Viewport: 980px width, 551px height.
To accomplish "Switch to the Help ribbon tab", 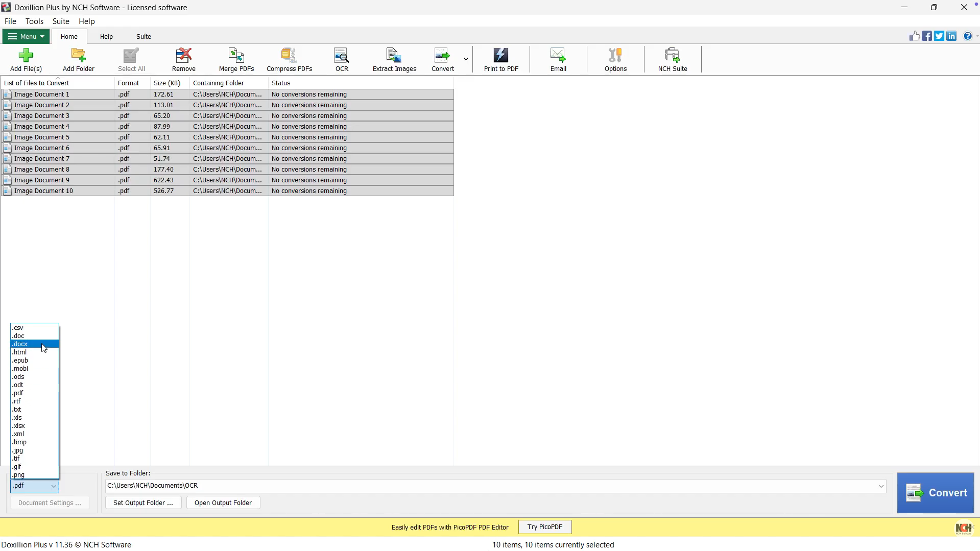I will pos(106,37).
